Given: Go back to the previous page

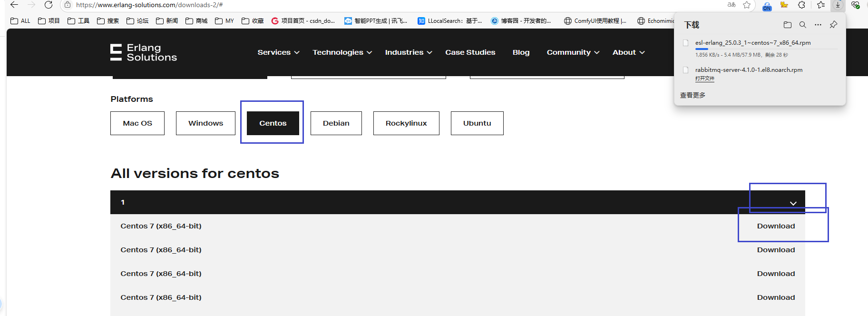Looking at the screenshot, I should (14, 5).
